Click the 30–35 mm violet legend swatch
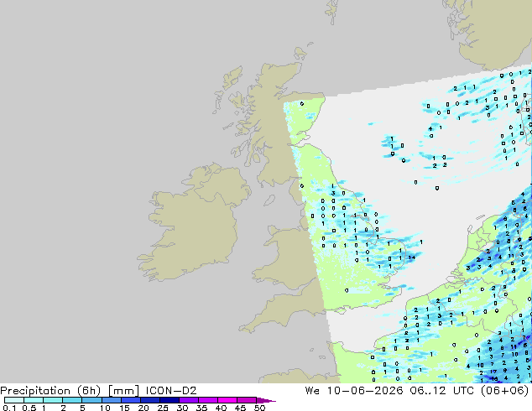 point(188,400)
